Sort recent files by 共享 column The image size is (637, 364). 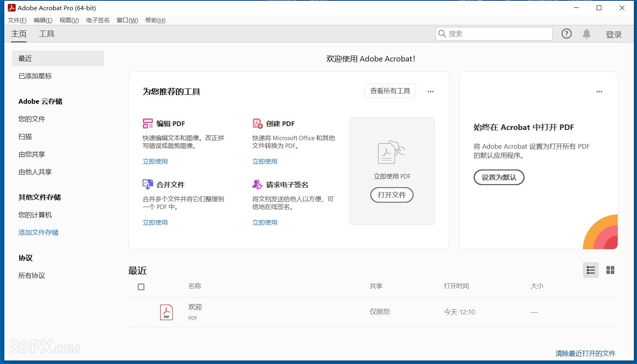point(376,286)
